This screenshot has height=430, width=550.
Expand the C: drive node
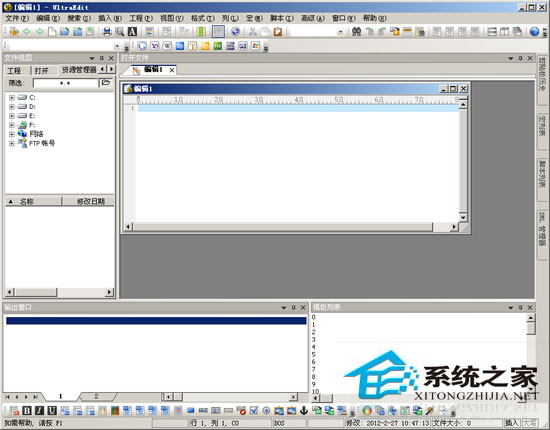pos(12,98)
